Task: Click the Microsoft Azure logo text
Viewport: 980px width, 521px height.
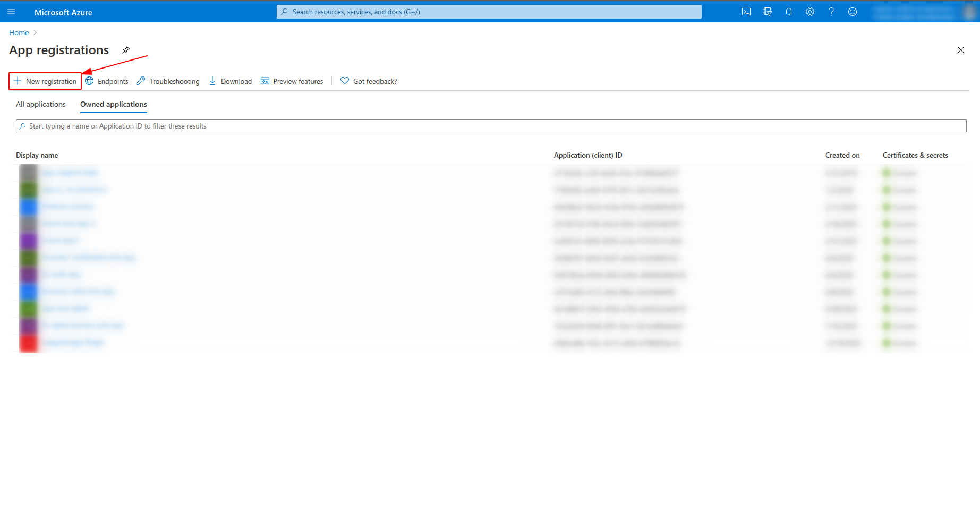Action: click(x=63, y=12)
